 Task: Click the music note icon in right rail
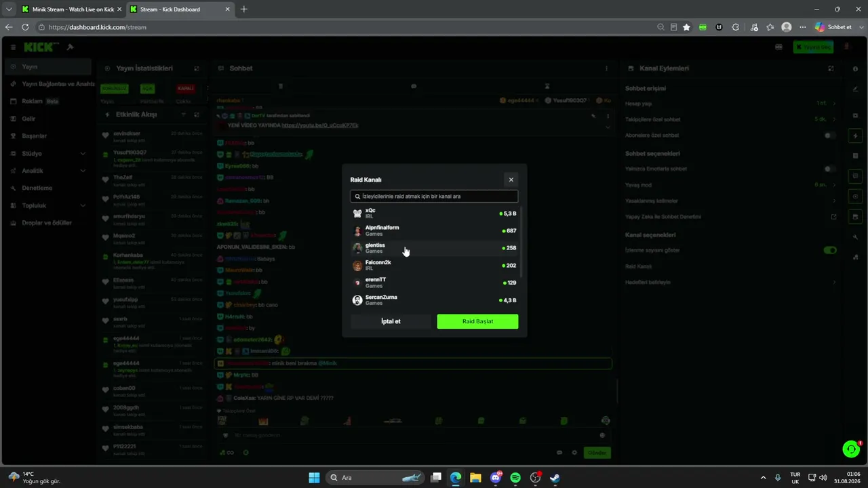[x=855, y=257]
